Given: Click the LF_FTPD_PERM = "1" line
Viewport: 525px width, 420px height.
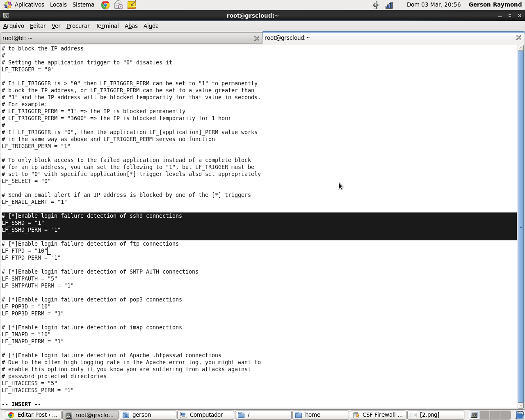Looking at the screenshot, I should 31,258.
